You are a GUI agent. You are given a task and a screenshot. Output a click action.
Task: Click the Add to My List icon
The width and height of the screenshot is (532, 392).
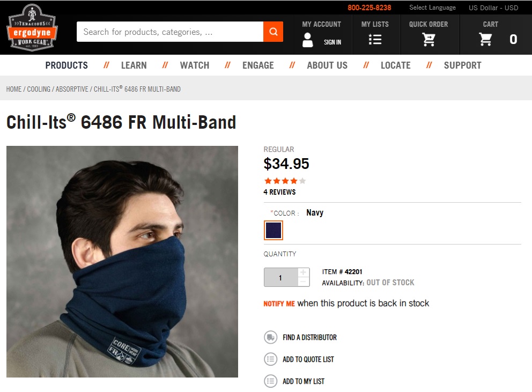[x=270, y=381]
